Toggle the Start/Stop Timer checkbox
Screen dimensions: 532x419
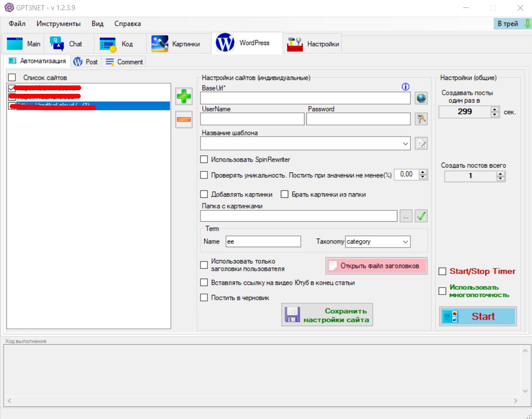pos(442,271)
